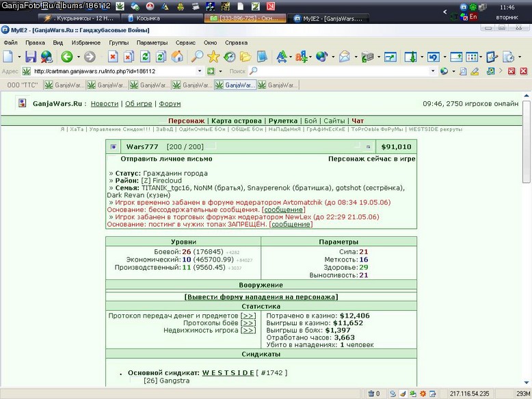Screen dimensions: 532x399
Task: Click the Stop page icon with red X
Action: (113, 57)
